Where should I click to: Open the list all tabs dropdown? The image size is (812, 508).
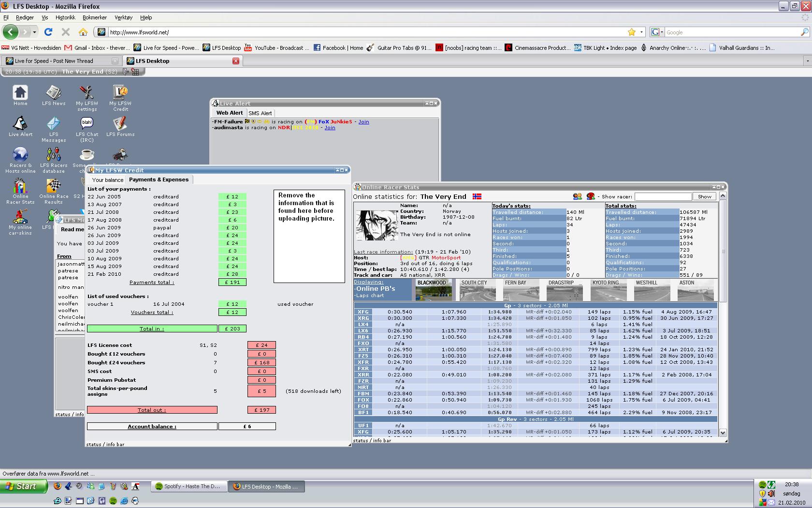click(807, 61)
